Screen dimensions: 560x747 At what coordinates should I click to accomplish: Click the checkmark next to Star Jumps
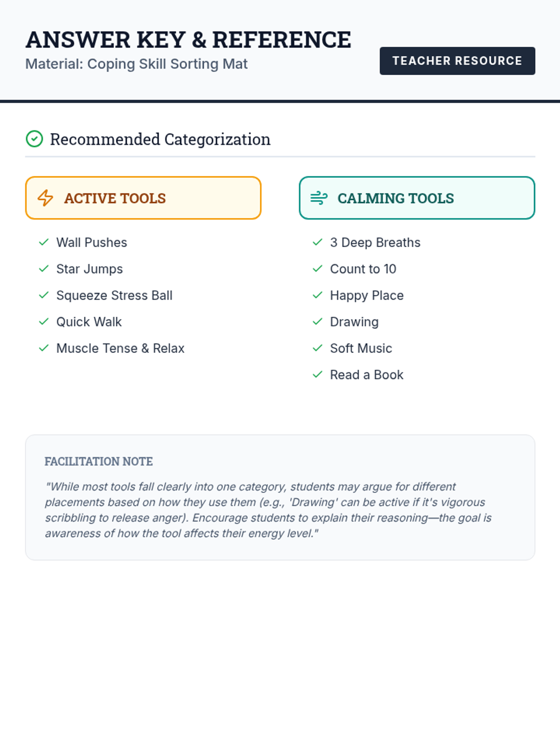(x=44, y=269)
